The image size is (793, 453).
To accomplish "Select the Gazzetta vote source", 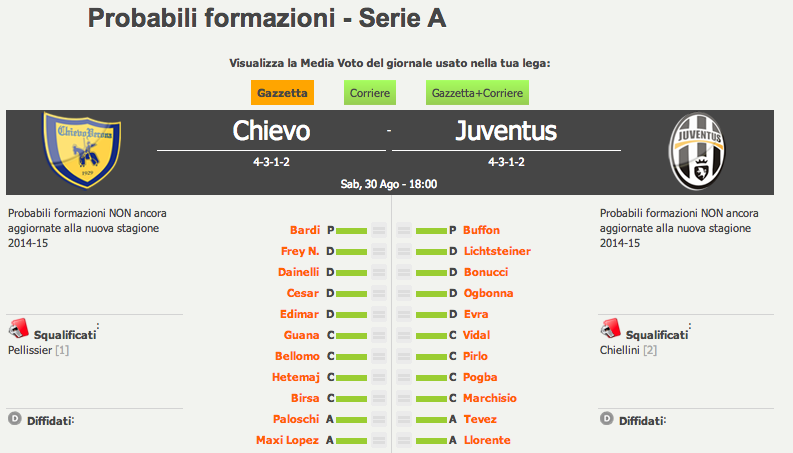I will (282, 93).
